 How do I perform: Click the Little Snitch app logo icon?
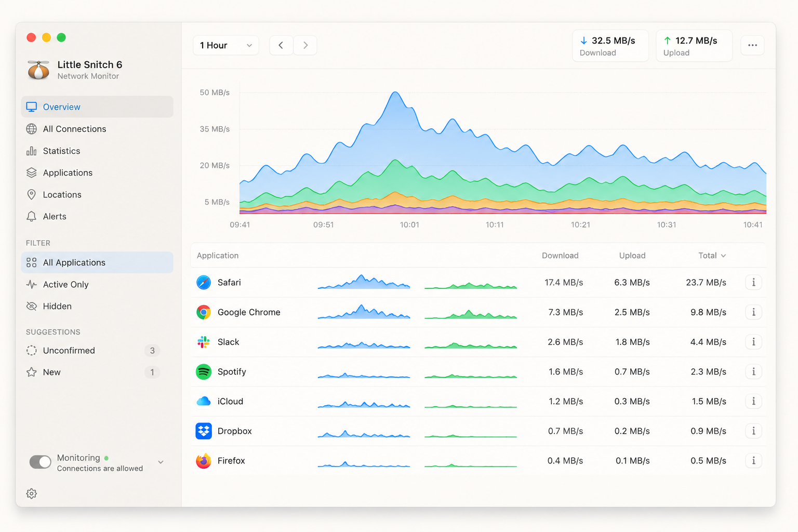click(x=38, y=70)
